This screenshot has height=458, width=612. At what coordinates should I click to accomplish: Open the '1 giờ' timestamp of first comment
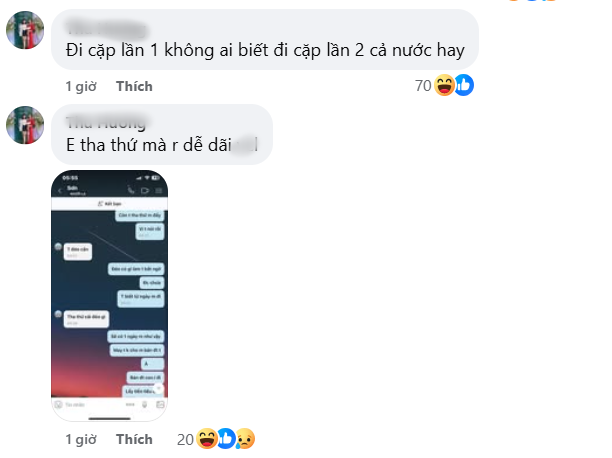pyautogui.click(x=81, y=86)
